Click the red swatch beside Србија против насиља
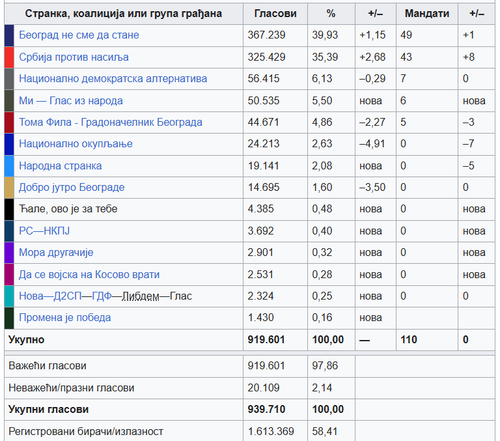This screenshot has width=500, height=441. click(9, 57)
